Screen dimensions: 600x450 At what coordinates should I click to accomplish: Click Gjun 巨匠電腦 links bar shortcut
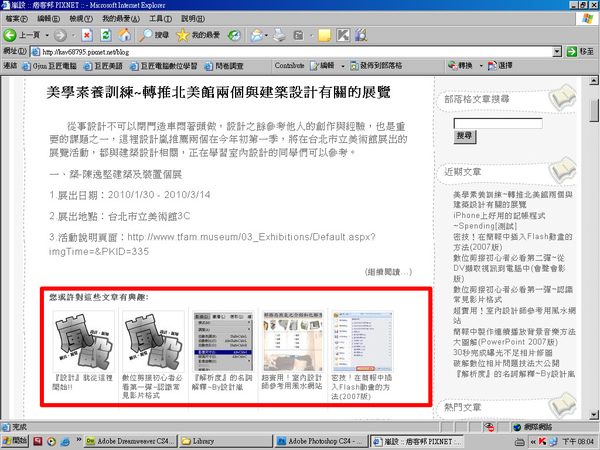[x=50, y=66]
